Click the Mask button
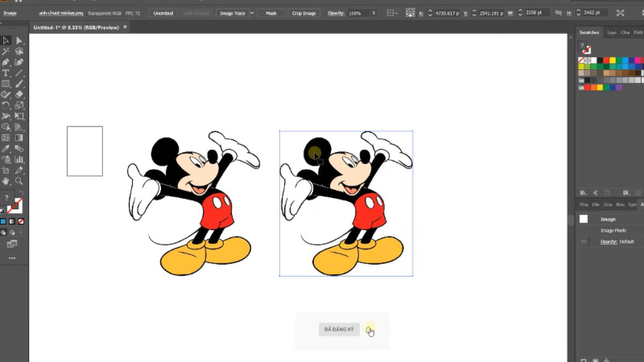This screenshot has height=362, width=644. 271,13
